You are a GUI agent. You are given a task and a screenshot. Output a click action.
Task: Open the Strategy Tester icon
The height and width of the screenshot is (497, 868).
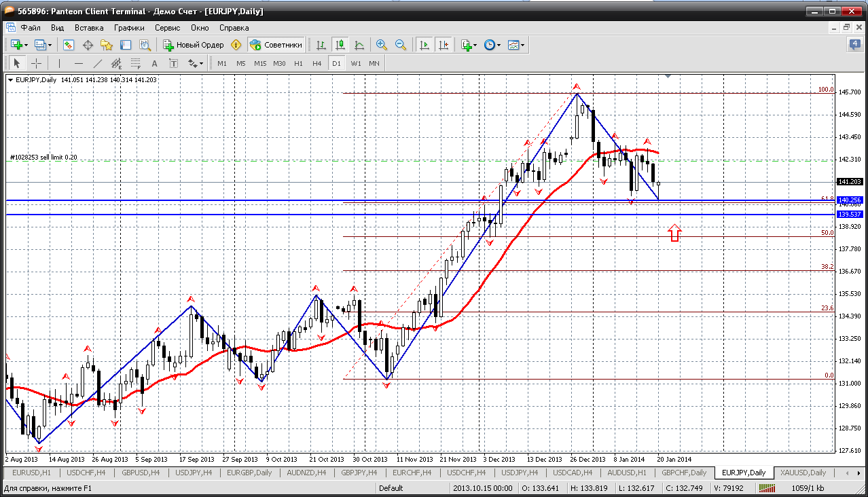pos(145,45)
